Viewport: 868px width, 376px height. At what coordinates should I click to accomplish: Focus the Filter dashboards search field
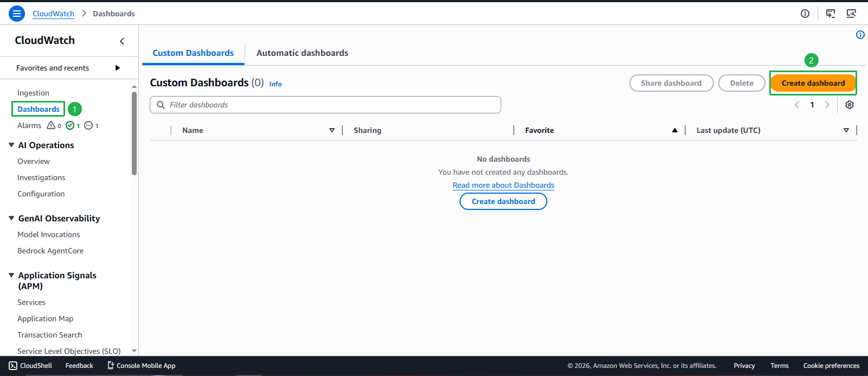click(325, 105)
